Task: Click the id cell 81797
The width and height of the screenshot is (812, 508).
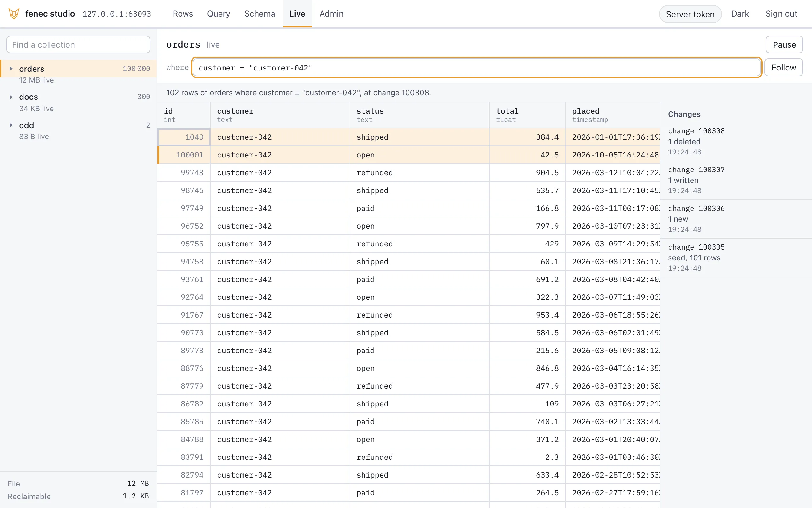Action: 184,493
